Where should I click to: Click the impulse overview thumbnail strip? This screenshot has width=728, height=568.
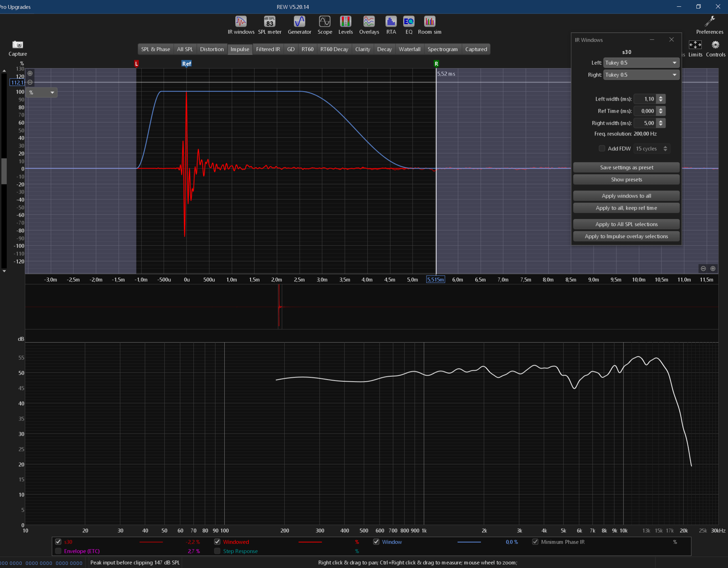click(371, 307)
